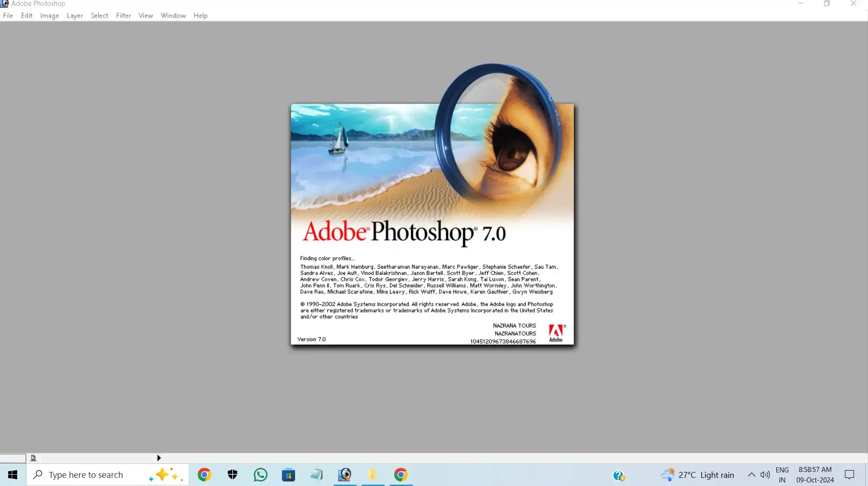Restore down the Photoshop window
The image size is (868, 486).
[x=827, y=4]
